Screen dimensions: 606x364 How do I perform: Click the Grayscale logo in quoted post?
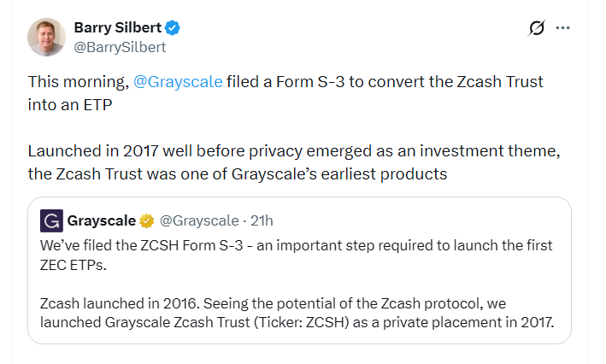pos(52,220)
